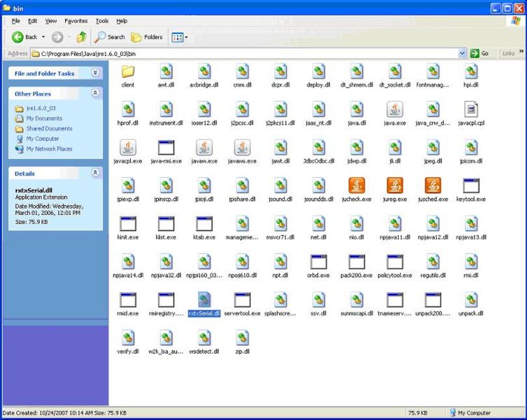Open the Tools menu
527x420 pixels.
tap(102, 21)
